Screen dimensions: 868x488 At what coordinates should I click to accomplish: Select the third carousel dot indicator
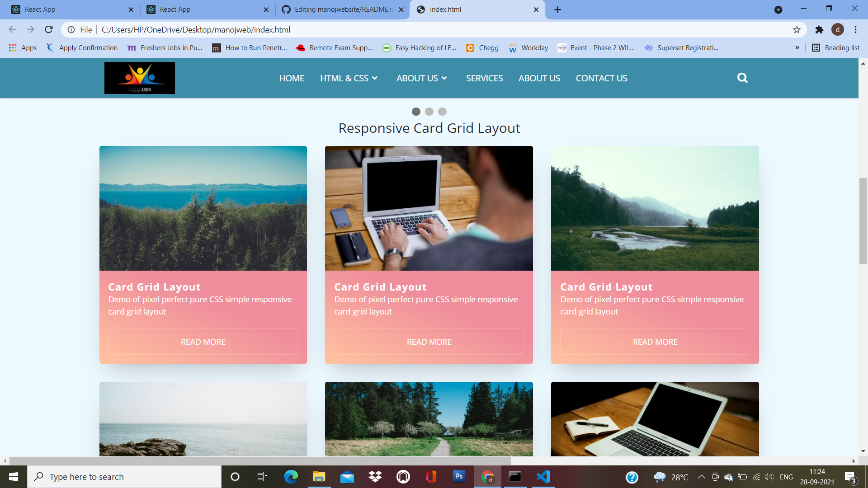click(442, 112)
